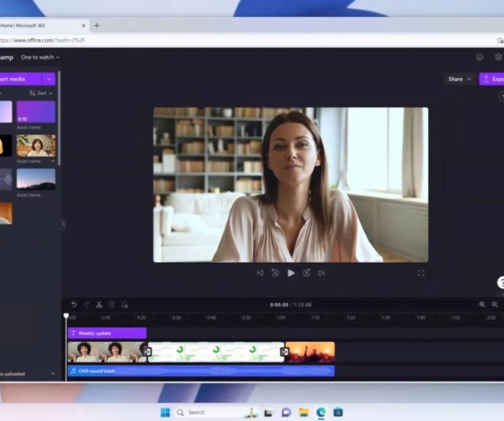Click the Redo arrow in timeline toolbar
504x421 pixels.
(87, 305)
